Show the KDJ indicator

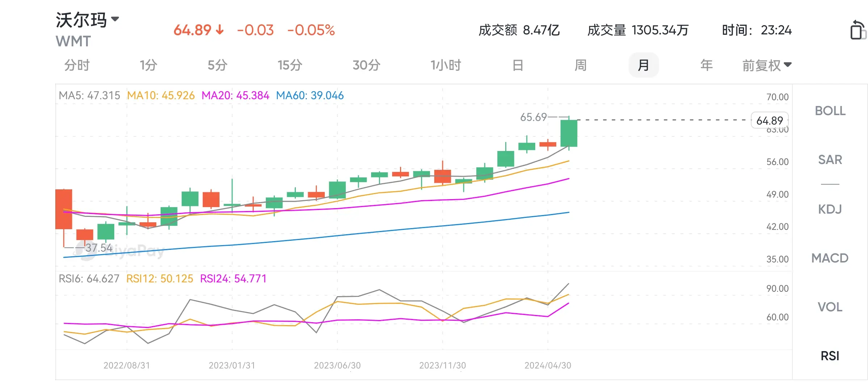(x=830, y=209)
